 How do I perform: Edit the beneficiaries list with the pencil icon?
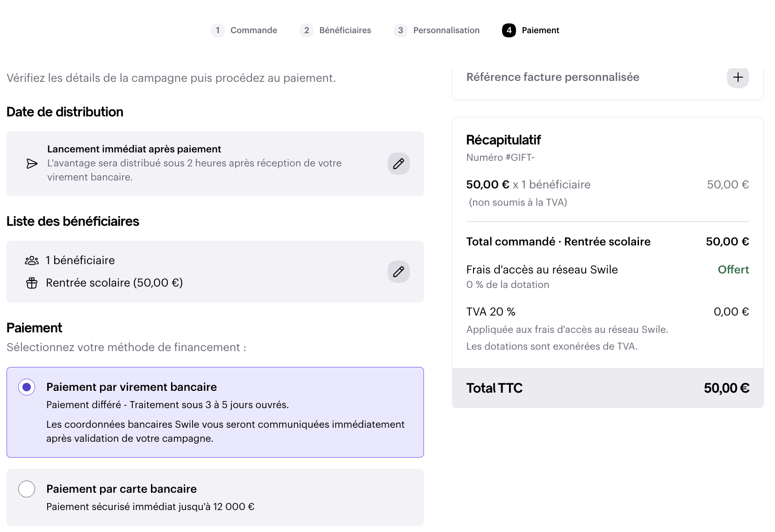click(399, 272)
